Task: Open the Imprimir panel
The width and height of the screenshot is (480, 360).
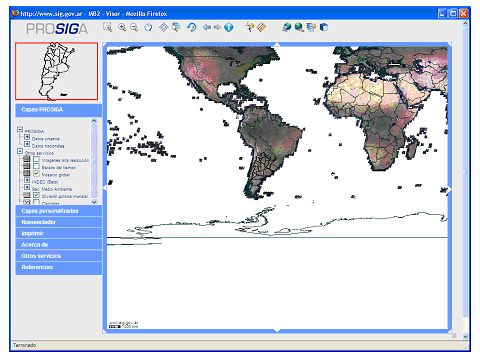Action: (59, 233)
